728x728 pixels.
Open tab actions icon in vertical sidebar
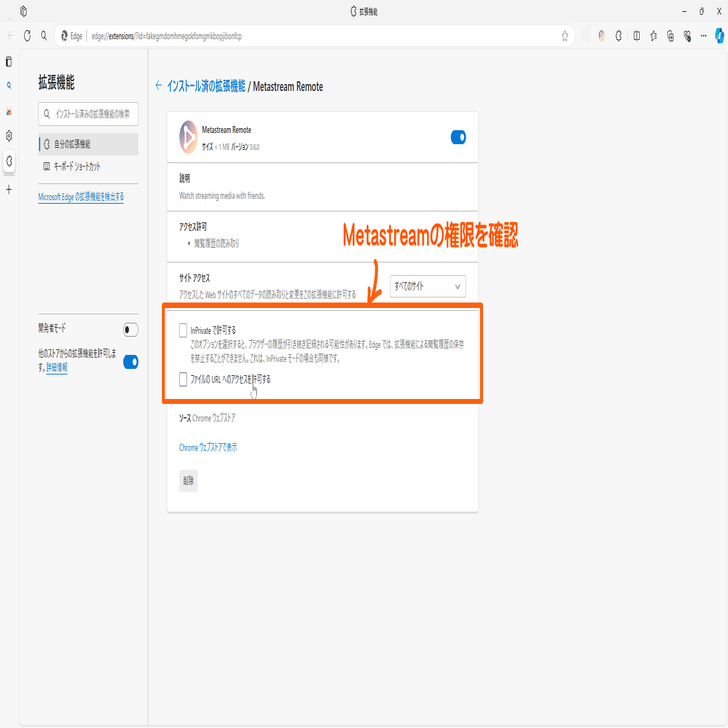pyautogui.click(x=9, y=62)
